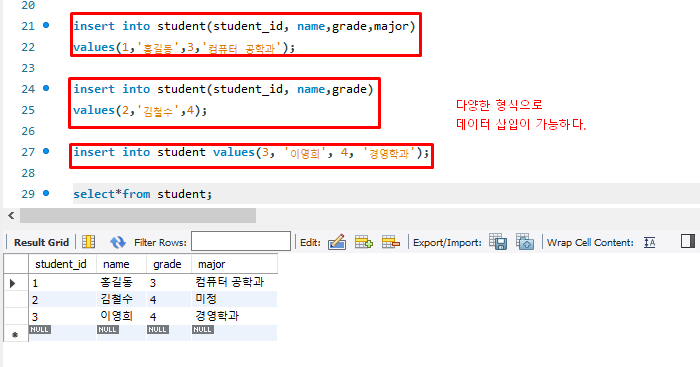The image size is (700, 367).
Task: Select student_id cell with value 3
Action: pos(62,316)
